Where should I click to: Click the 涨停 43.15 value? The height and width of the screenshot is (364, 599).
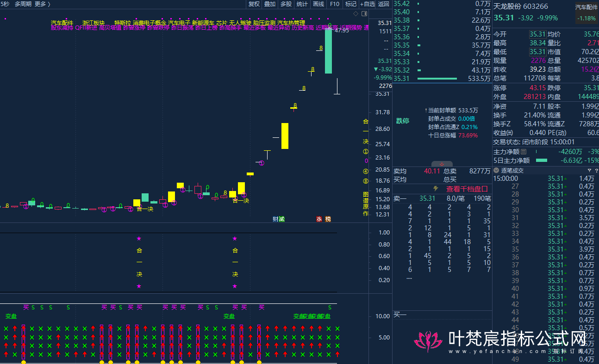pyautogui.click(x=538, y=88)
